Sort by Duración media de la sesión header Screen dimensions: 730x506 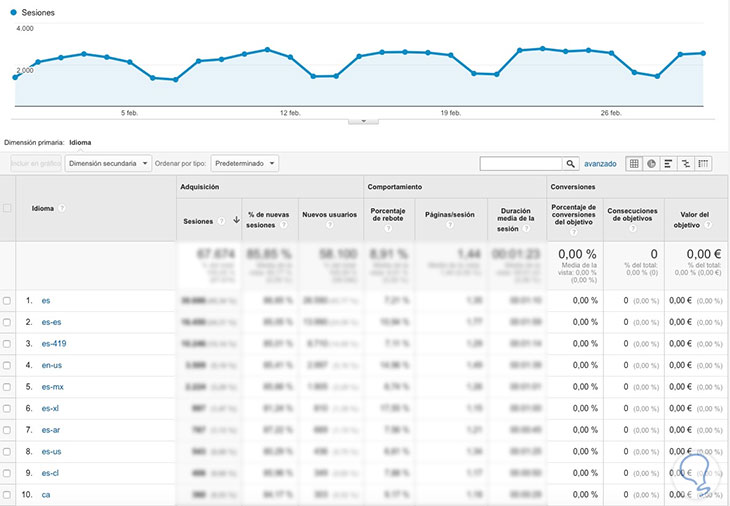(516, 219)
